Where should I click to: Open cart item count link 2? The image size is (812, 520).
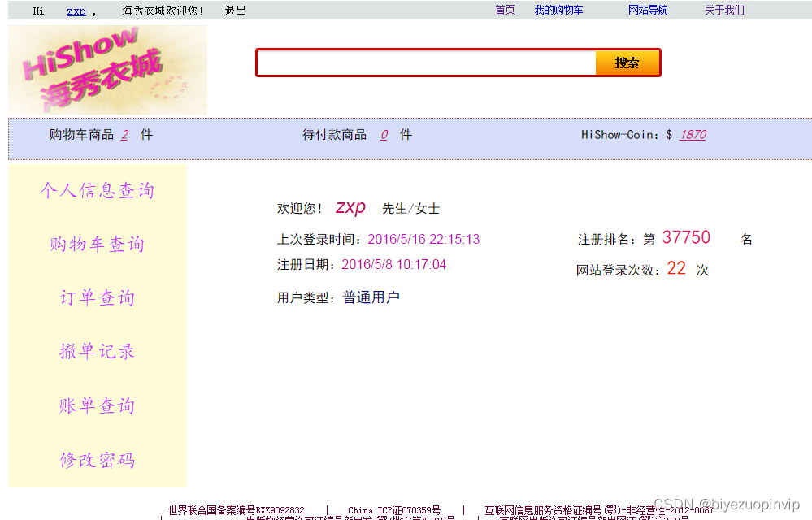[125, 135]
